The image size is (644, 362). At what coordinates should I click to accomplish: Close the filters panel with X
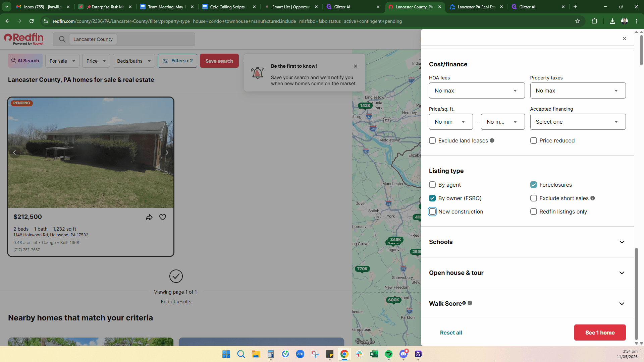[x=625, y=39]
